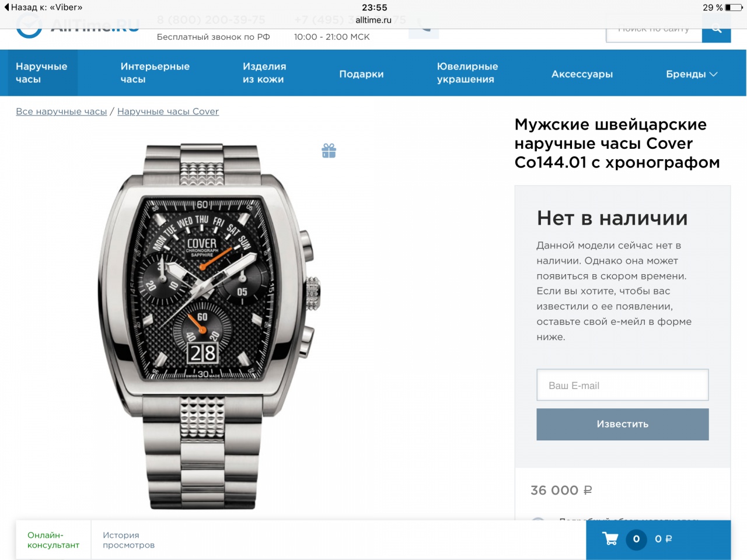The width and height of the screenshot is (747, 560).
Task: Open the История просмотров tab
Action: [x=129, y=540]
